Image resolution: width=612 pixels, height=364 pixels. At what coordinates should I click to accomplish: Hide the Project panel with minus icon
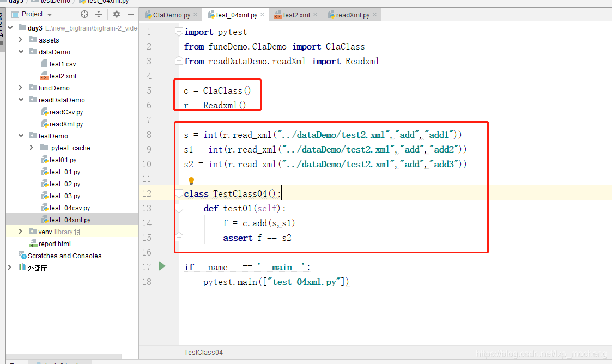click(x=131, y=14)
